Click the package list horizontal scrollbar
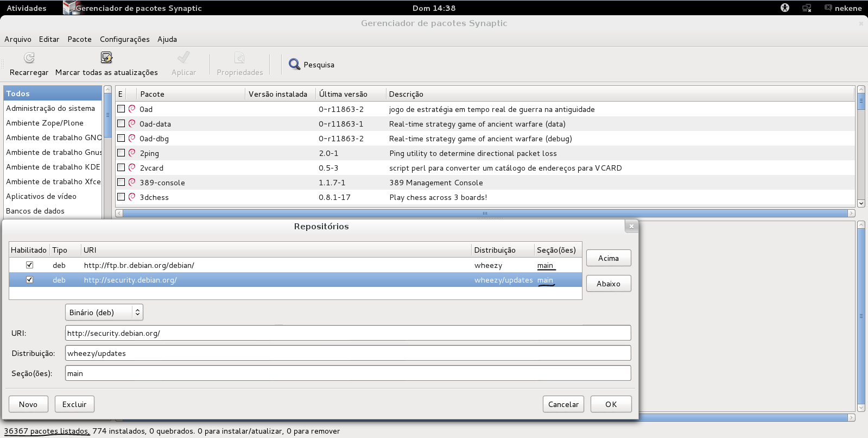This screenshot has width=868, height=438. (x=485, y=213)
